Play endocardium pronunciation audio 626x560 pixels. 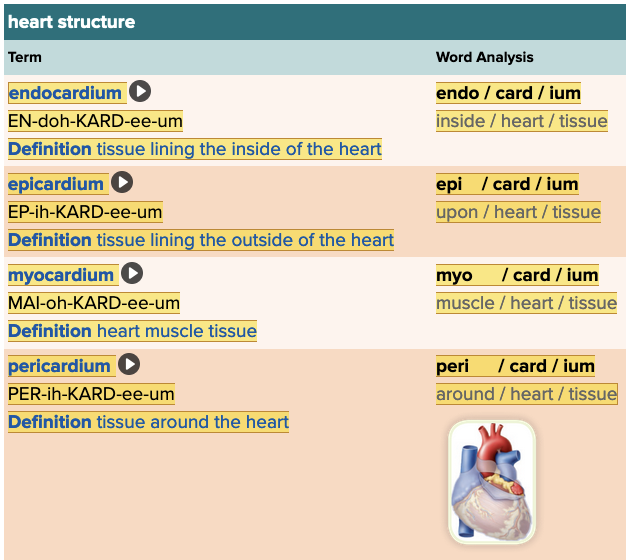(140, 92)
